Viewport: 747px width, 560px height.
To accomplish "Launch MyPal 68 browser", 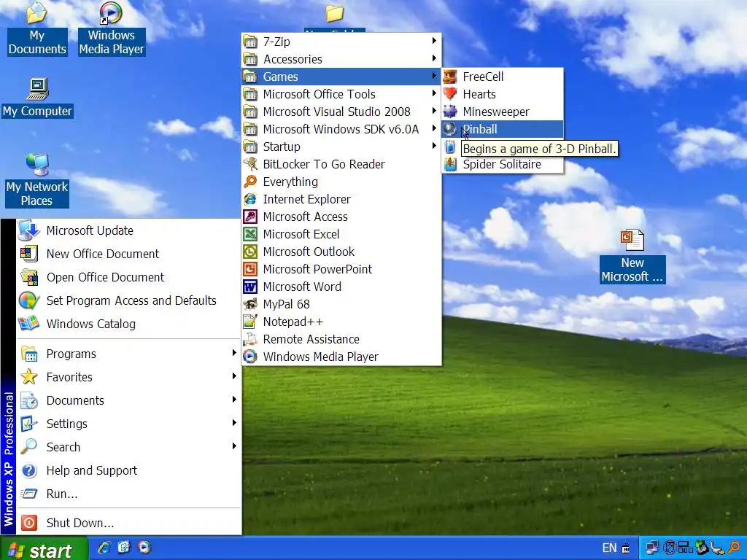I will point(341,304).
